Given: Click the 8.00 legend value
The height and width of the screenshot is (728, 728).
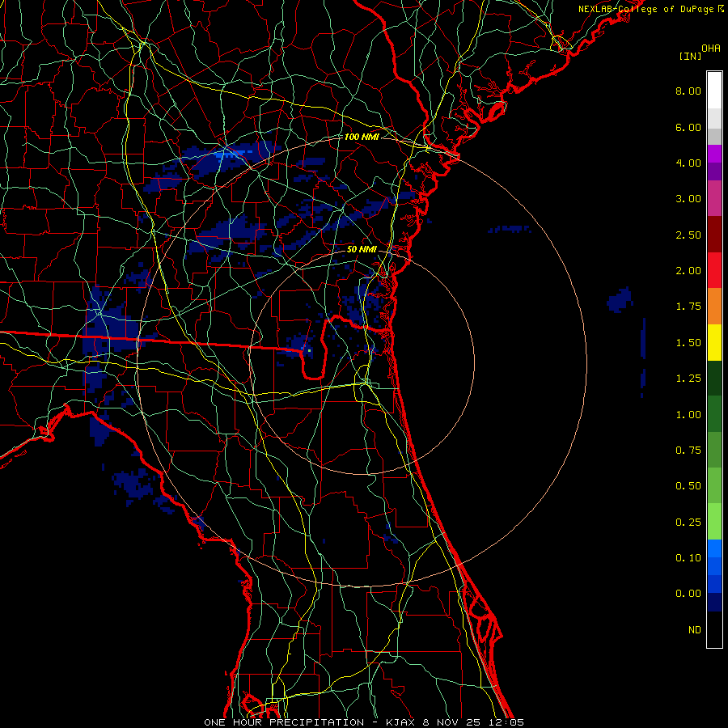Looking at the screenshot, I should pyautogui.click(x=688, y=91).
